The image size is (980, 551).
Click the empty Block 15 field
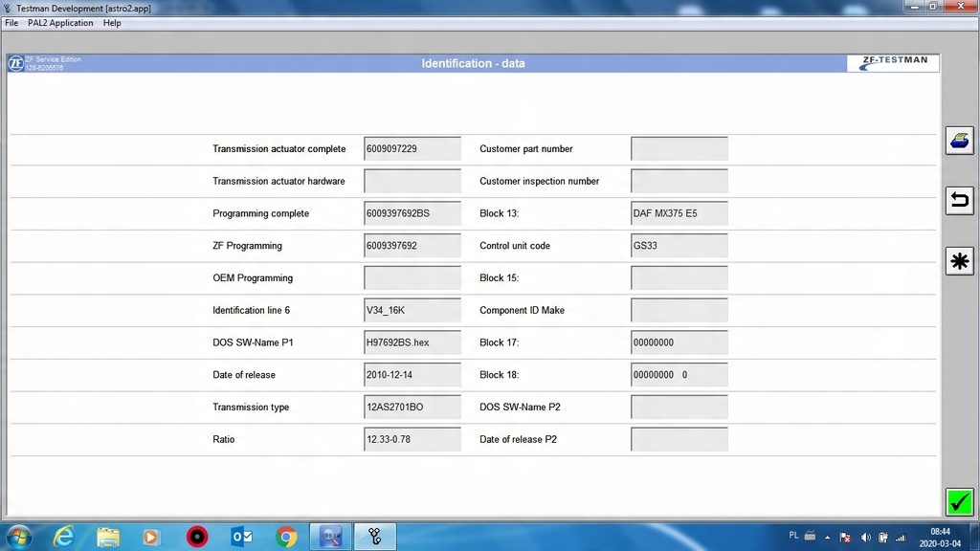679,278
